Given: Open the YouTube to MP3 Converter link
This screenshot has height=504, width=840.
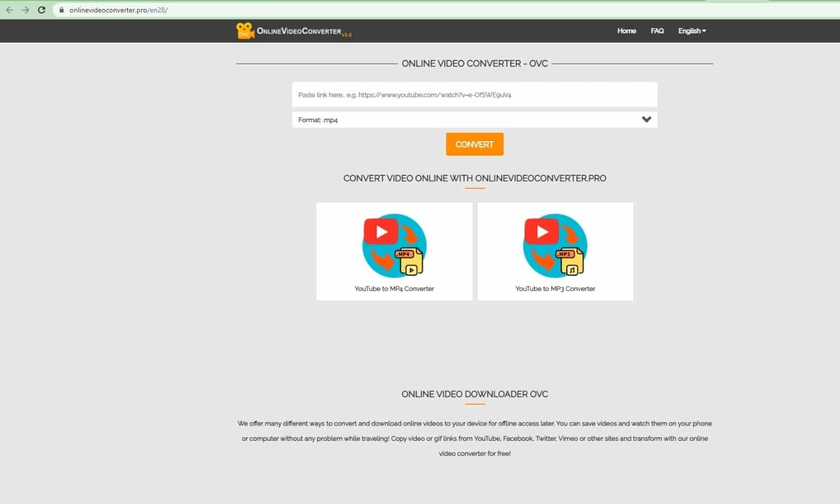Looking at the screenshot, I should pyautogui.click(x=555, y=289).
